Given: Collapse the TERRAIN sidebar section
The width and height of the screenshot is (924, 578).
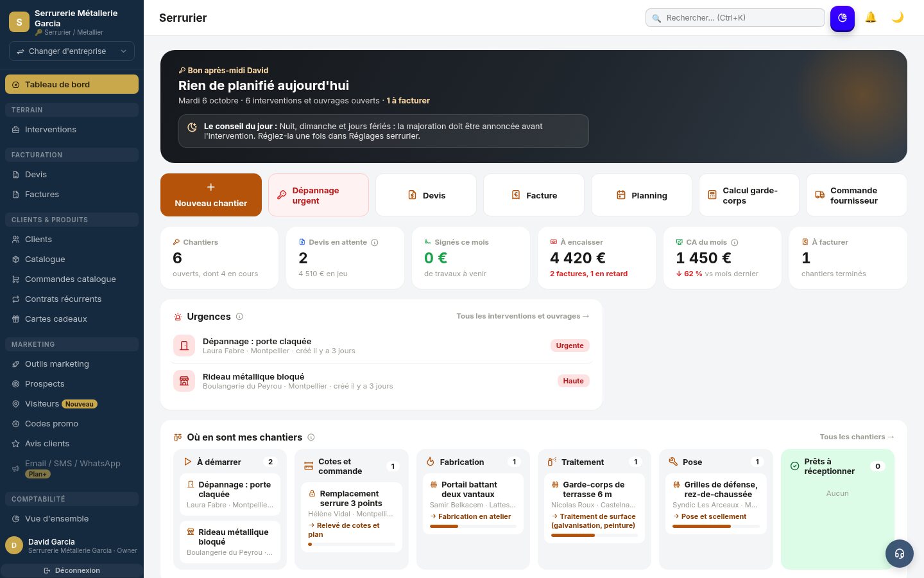Looking at the screenshot, I should click(72, 110).
